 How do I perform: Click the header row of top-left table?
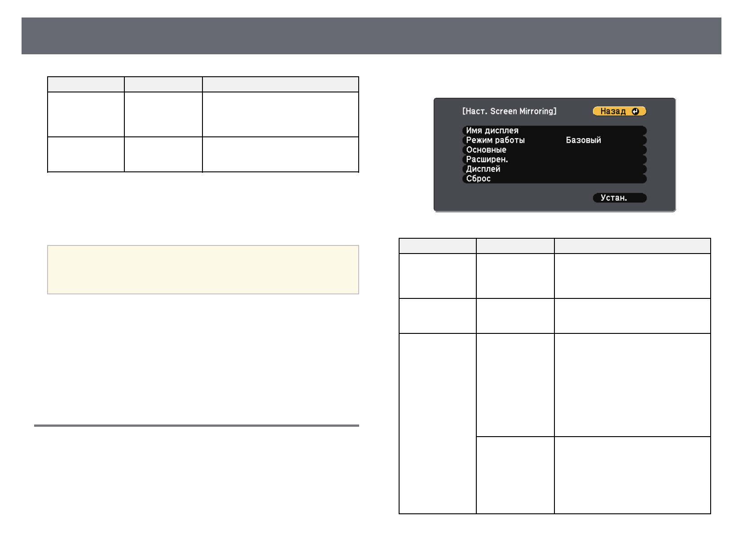tap(203, 84)
